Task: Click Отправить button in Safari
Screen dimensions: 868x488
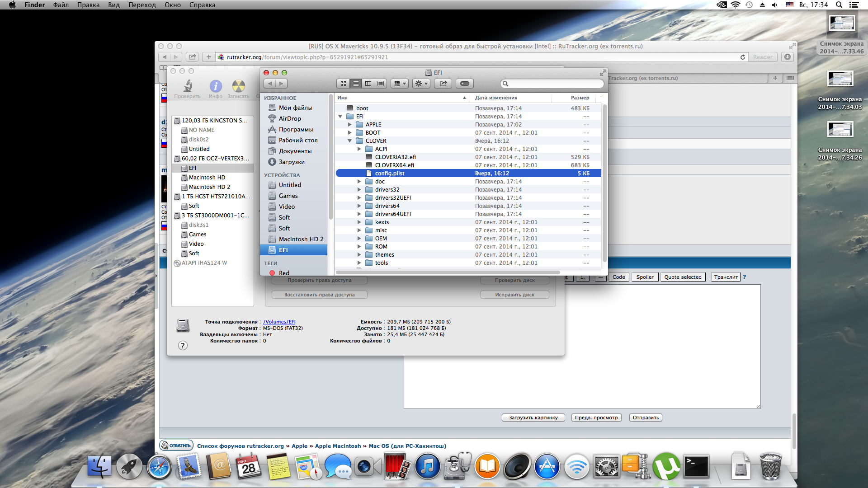Action: (x=646, y=418)
